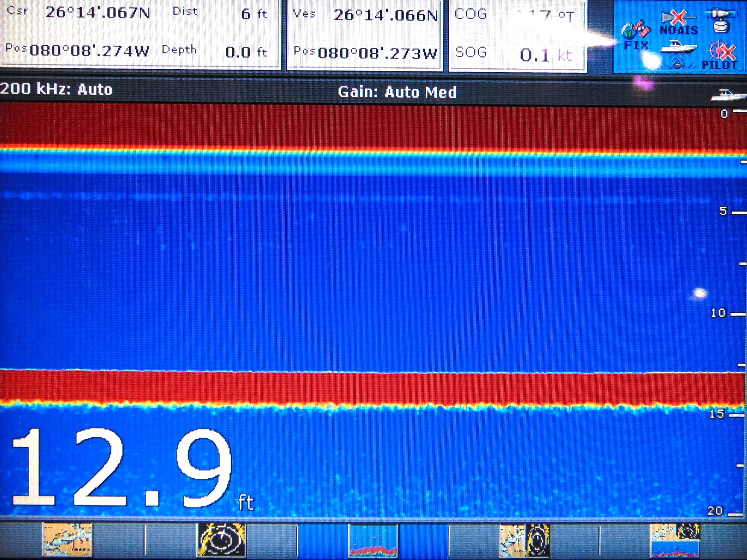Tap the cursor longitude 080°08'.274W
747x560 pixels.
[90, 51]
